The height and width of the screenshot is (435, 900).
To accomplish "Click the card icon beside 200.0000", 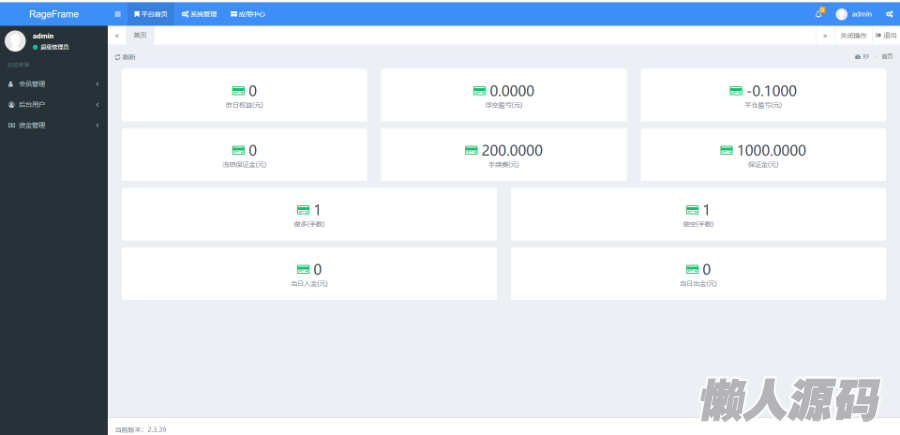I will 471,150.
